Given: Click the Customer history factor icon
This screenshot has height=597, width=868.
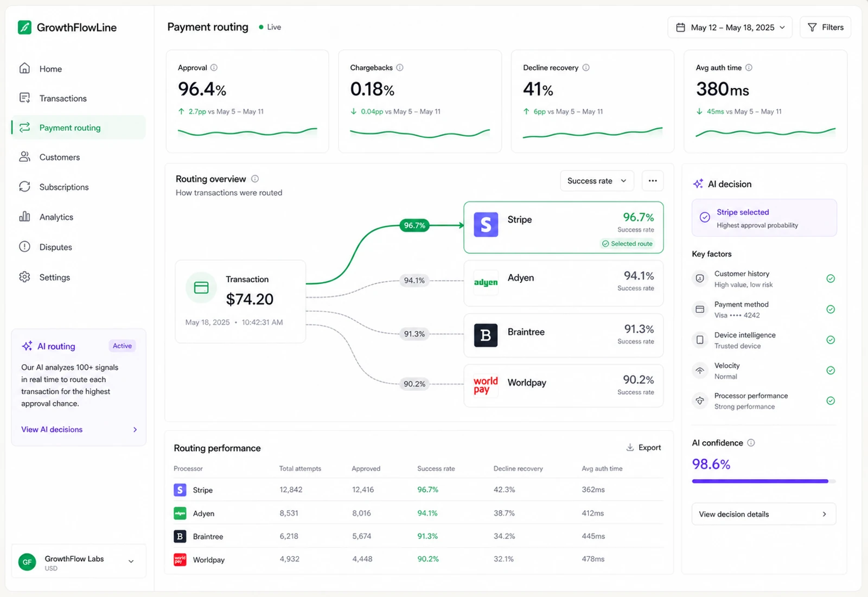Looking at the screenshot, I should point(700,278).
